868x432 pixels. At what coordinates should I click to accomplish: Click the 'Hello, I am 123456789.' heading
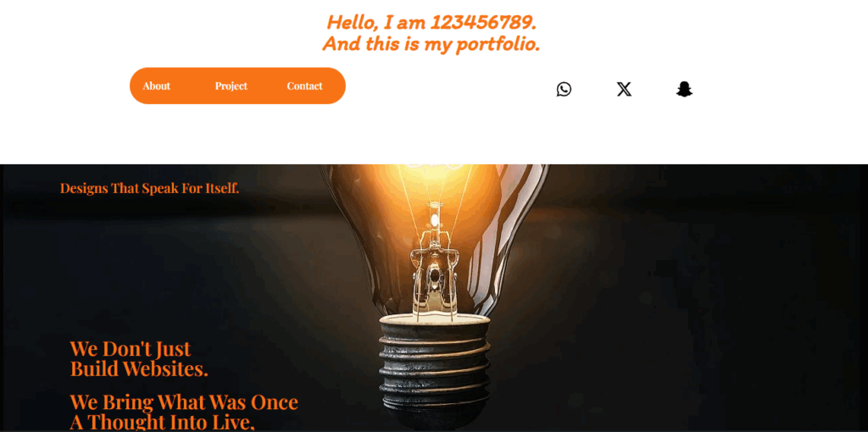click(431, 23)
